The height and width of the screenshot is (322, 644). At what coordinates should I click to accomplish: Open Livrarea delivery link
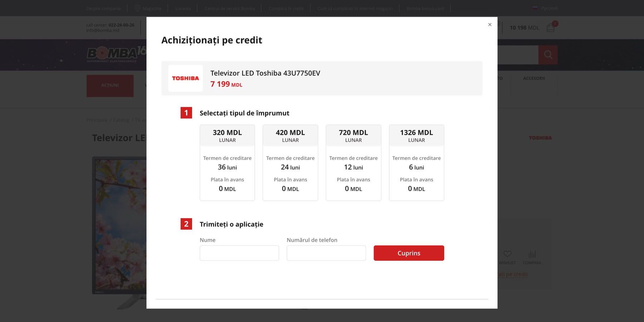click(183, 8)
